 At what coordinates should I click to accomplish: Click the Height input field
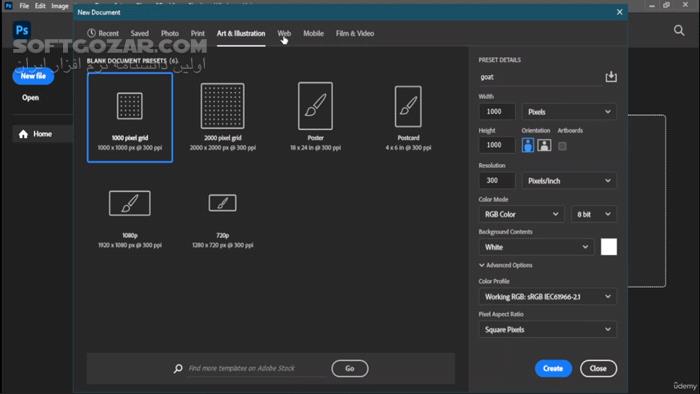point(497,145)
